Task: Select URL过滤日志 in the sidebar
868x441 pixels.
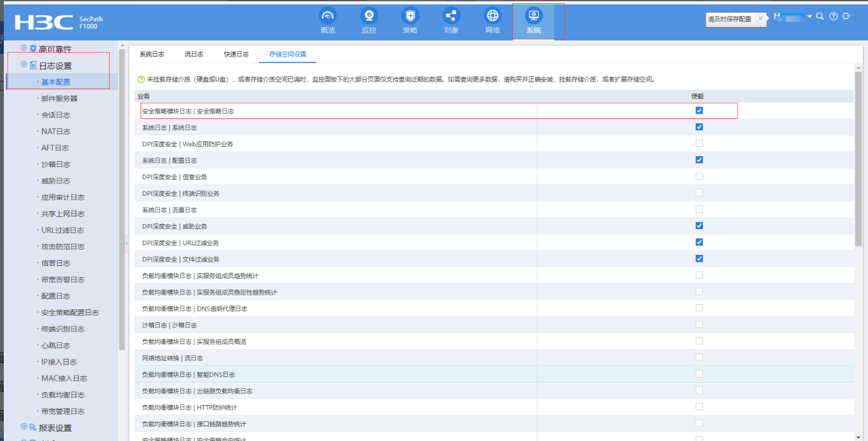Action: click(x=62, y=230)
